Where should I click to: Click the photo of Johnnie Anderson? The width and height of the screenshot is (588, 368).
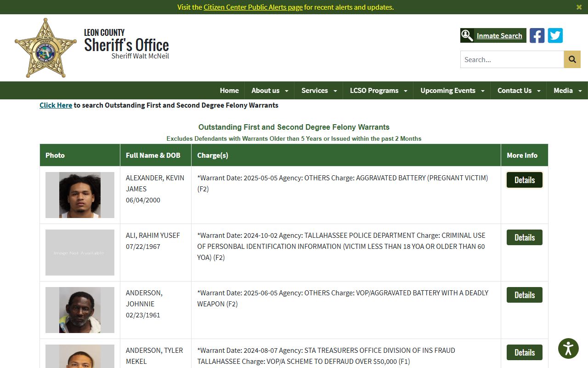coord(80,310)
